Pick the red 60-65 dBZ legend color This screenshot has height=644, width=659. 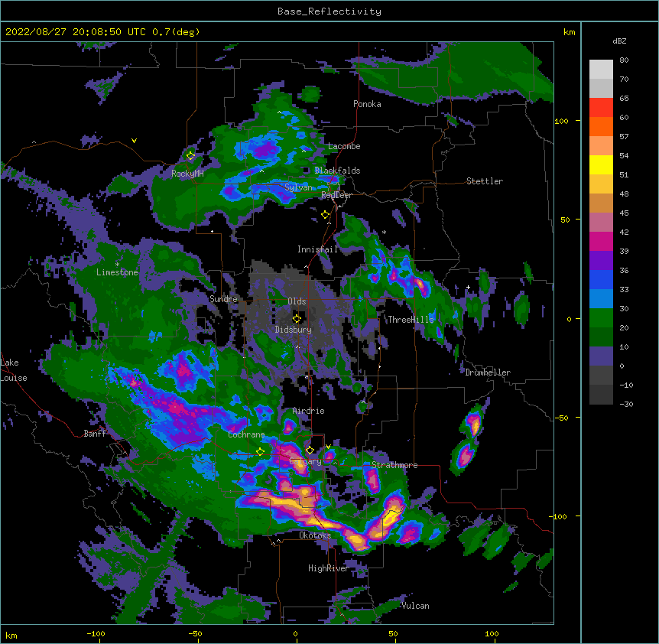click(x=601, y=108)
